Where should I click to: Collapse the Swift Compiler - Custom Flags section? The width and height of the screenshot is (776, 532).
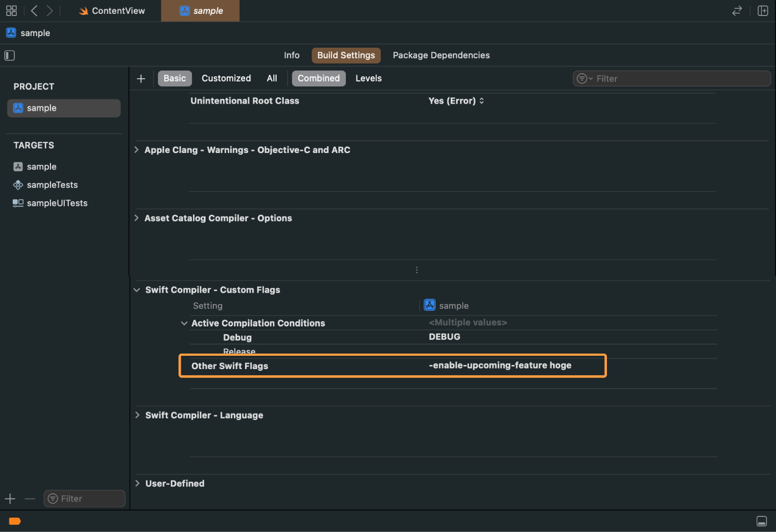pos(136,289)
